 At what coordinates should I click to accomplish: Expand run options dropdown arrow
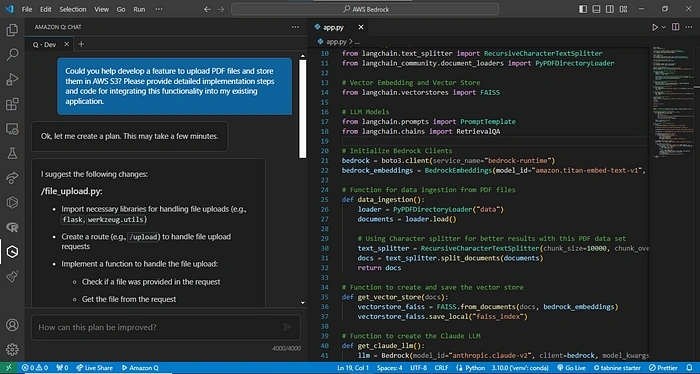663,27
